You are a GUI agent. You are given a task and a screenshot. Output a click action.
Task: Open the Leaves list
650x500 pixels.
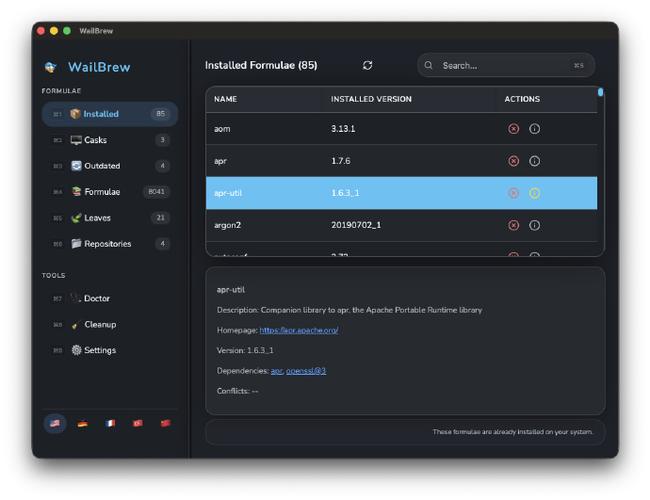(97, 218)
